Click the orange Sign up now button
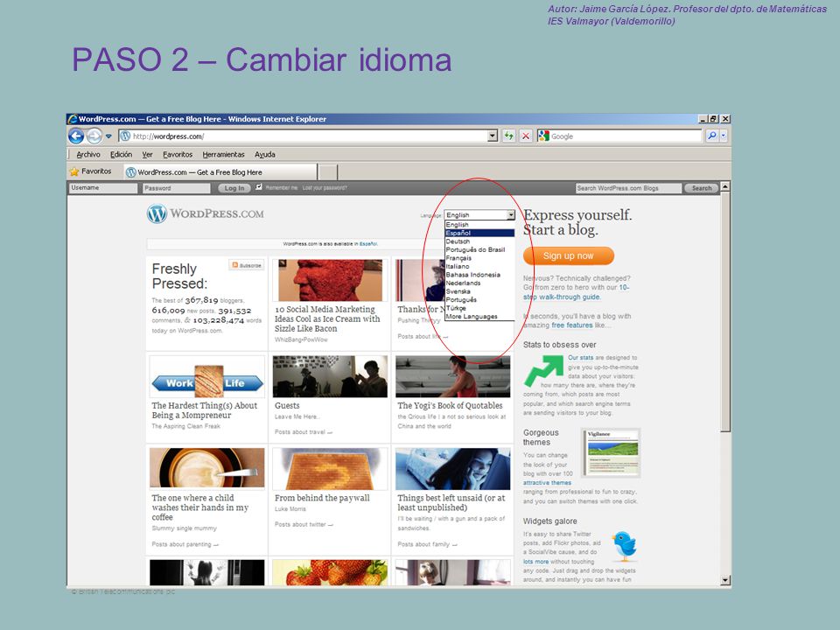The height and width of the screenshot is (630, 840). pyautogui.click(x=569, y=256)
